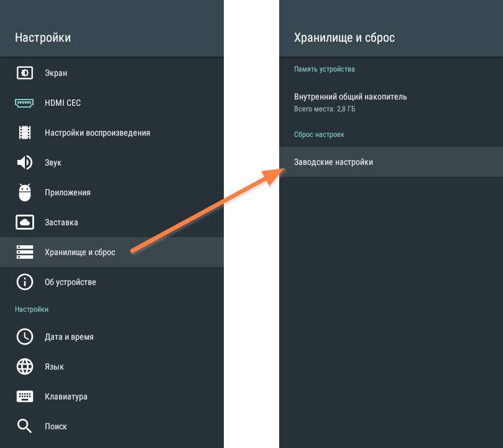Select the Хранилище и сброс label
The height and width of the screenshot is (448, 503).
(x=80, y=252)
